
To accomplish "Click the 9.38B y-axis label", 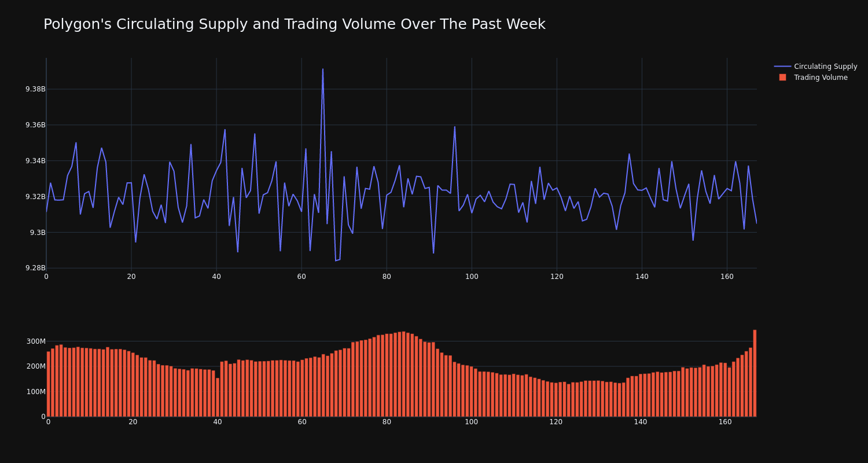I will point(35,89).
